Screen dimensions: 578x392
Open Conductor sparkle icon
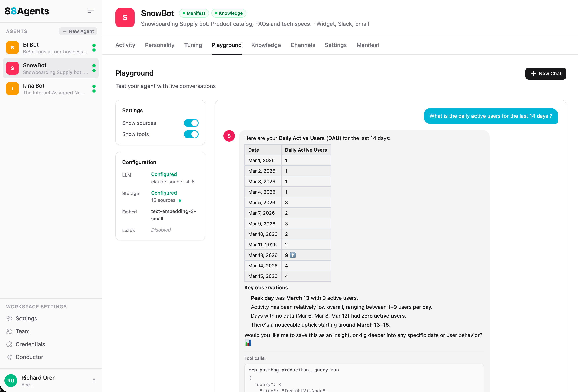(9, 357)
